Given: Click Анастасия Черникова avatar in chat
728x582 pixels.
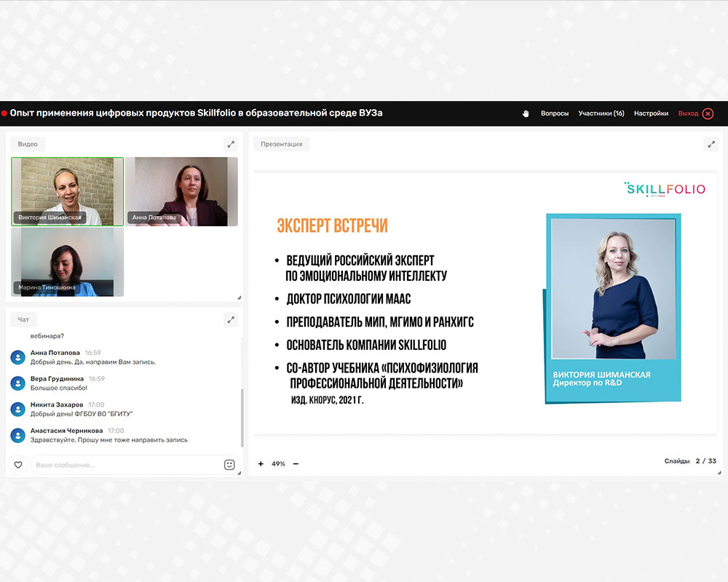Looking at the screenshot, I should [17, 435].
